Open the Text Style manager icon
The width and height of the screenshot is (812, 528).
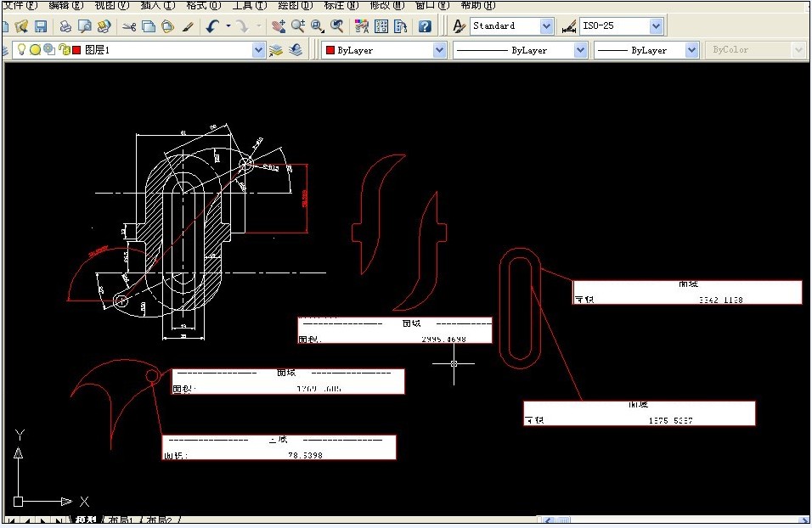(459, 25)
